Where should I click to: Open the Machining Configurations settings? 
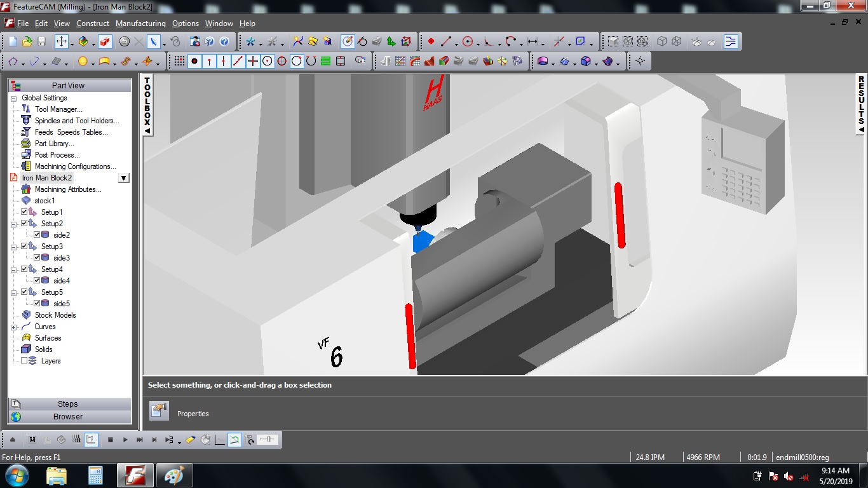coord(74,166)
